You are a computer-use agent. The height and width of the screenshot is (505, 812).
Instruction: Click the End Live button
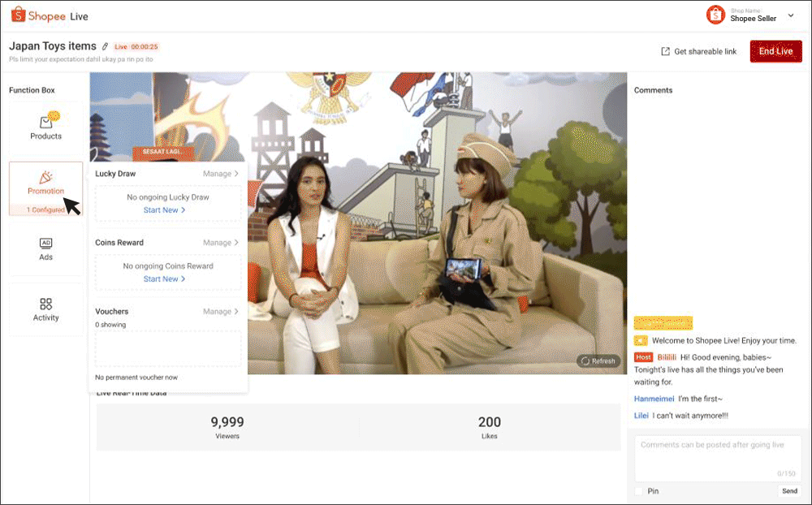pos(775,50)
